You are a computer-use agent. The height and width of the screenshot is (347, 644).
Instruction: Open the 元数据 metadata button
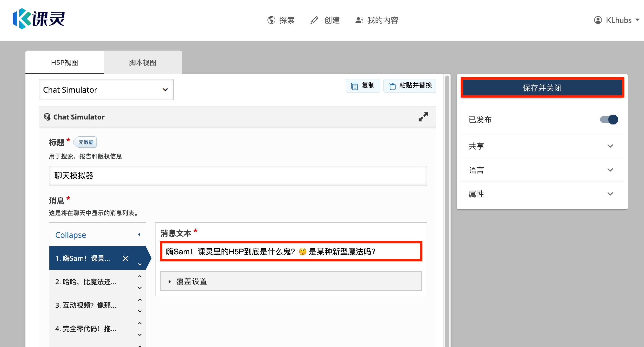[85, 142]
